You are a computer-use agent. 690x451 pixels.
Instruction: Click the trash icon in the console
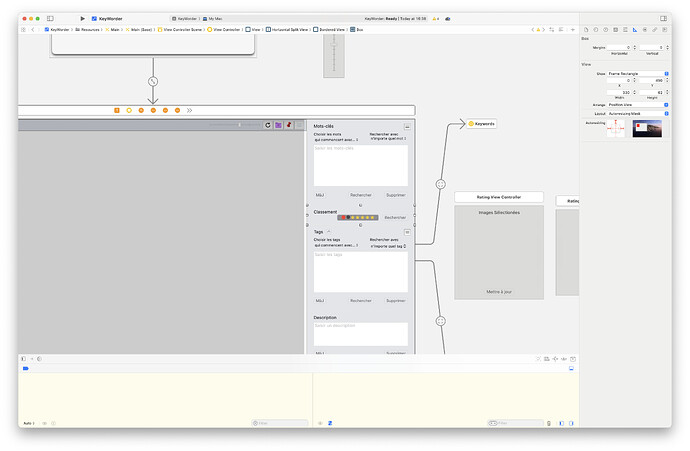point(549,423)
